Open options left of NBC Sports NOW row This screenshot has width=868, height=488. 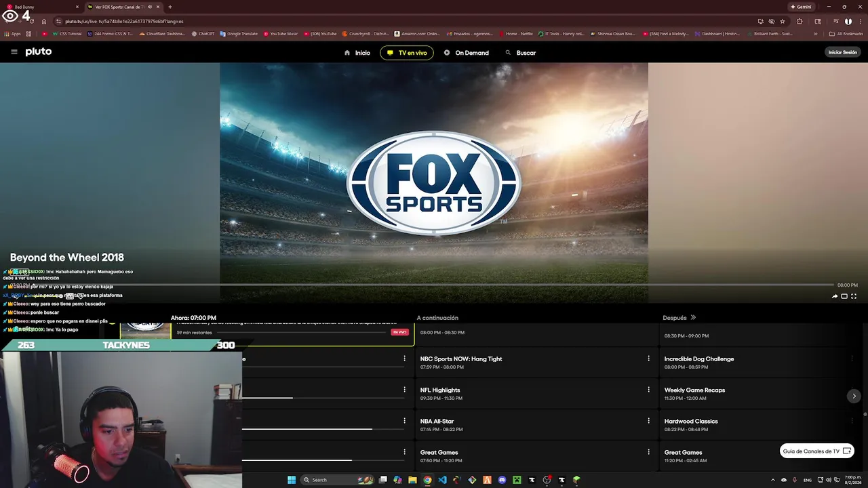click(x=404, y=359)
